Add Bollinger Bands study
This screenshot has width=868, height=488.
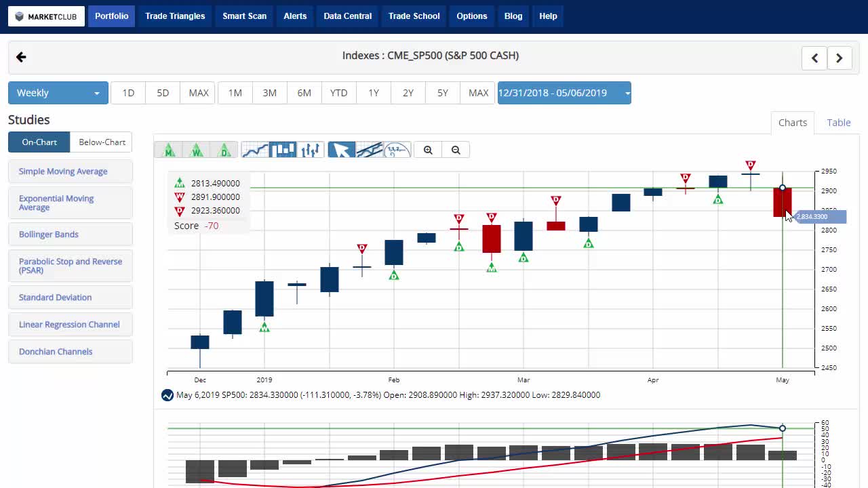(x=71, y=235)
